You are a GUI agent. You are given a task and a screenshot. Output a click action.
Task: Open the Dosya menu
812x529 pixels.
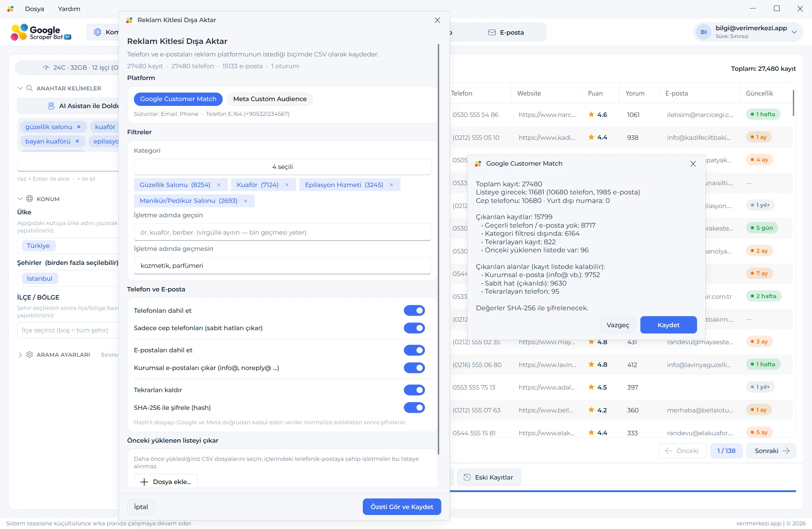pyautogui.click(x=34, y=9)
